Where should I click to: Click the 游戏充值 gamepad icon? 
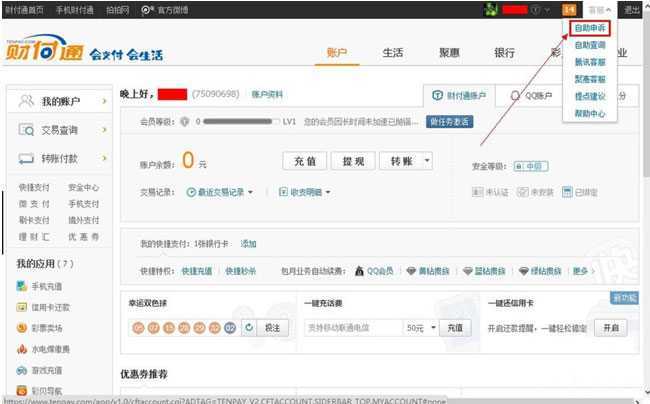22,370
